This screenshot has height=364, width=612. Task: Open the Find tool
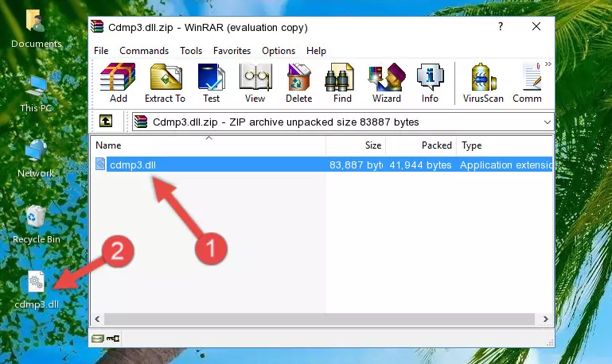342,83
